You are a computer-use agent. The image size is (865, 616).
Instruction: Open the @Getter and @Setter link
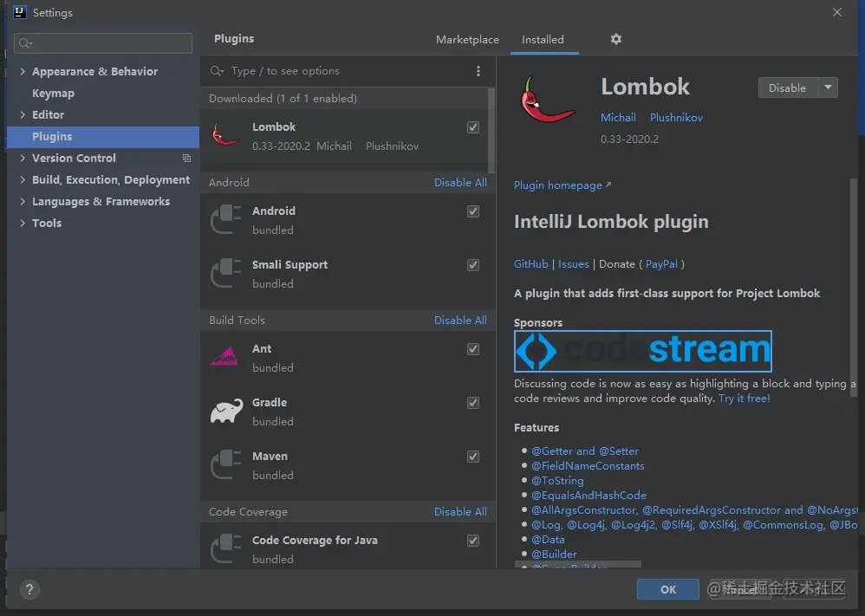coord(585,451)
